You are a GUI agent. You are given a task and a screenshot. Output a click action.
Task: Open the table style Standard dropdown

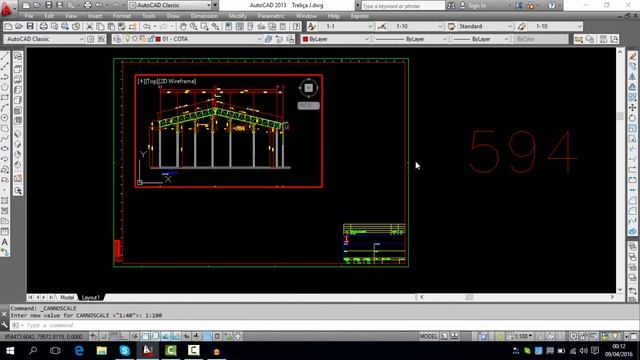tap(509, 27)
